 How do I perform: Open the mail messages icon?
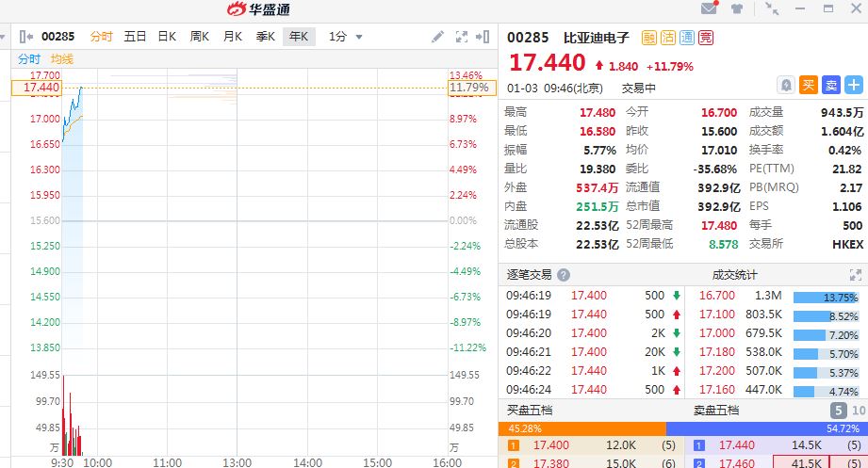(x=709, y=9)
